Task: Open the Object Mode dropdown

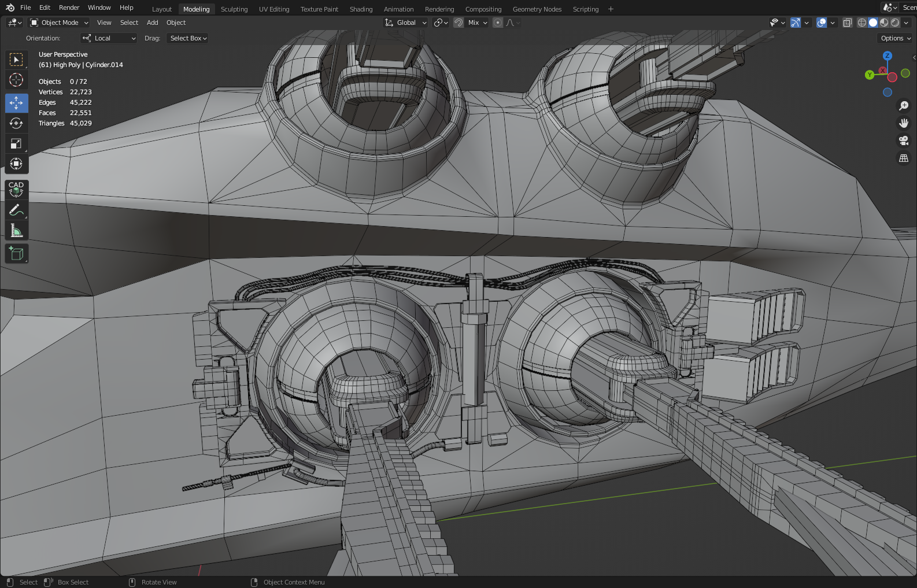Action: pos(59,23)
